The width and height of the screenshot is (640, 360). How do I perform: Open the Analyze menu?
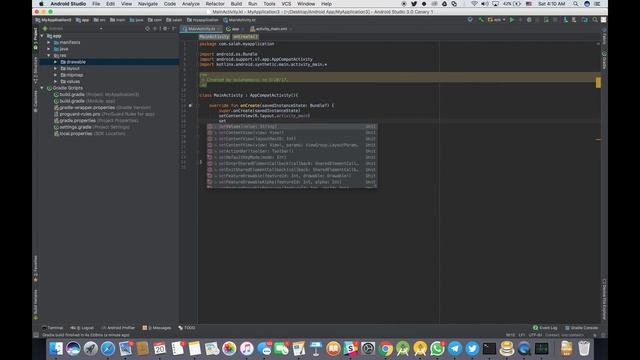[191, 4]
